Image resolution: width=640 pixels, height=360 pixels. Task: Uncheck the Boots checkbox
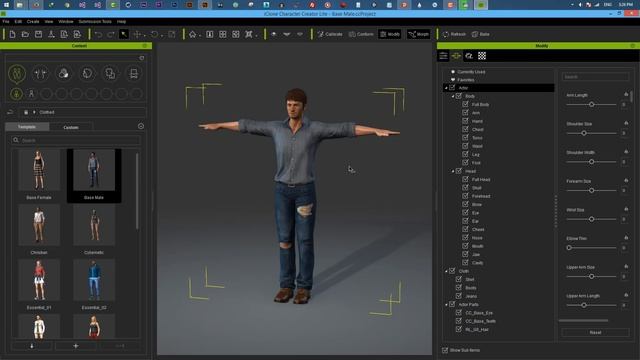(x=459, y=287)
